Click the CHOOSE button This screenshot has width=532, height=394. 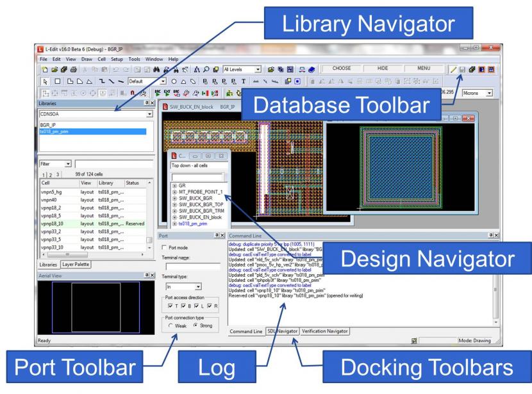pyautogui.click(x=342, y=69)
